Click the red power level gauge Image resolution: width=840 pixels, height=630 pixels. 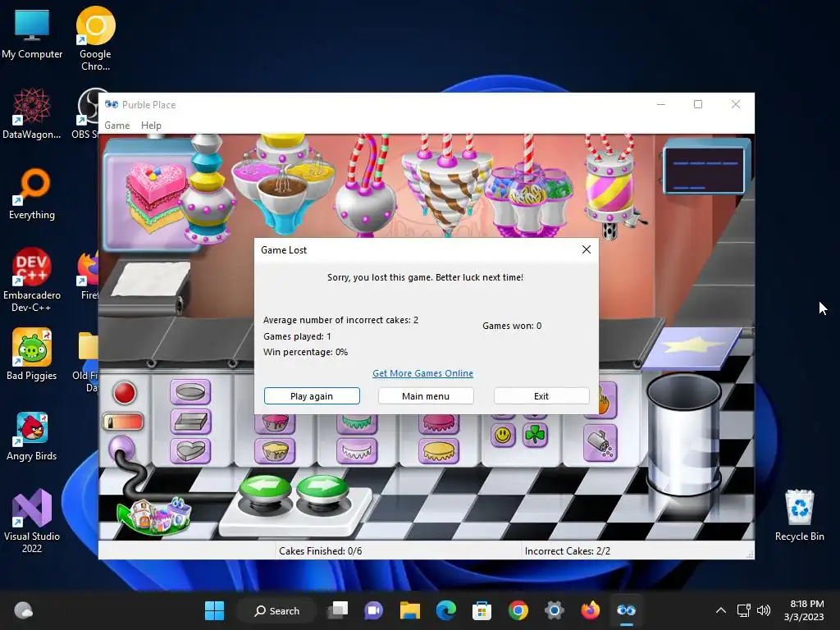124,422
